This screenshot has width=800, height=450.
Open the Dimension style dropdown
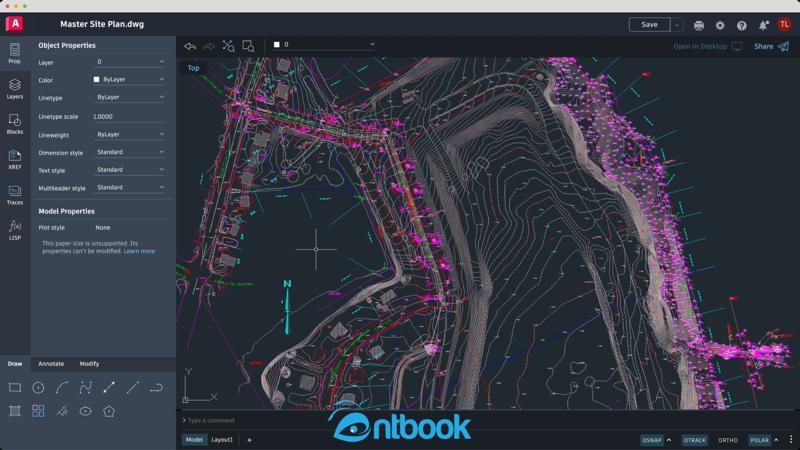130,152
